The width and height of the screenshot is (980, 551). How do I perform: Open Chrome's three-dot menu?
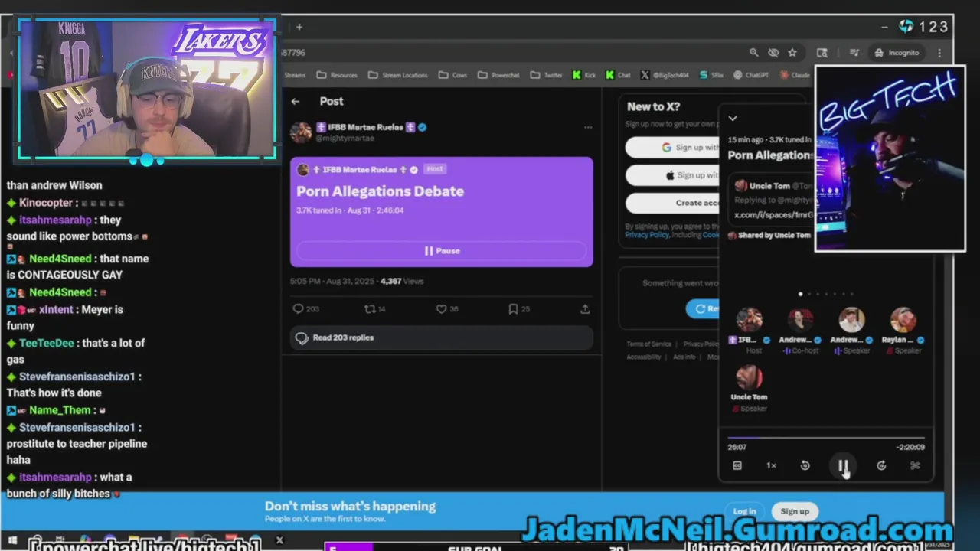click(x=939, y=53)
